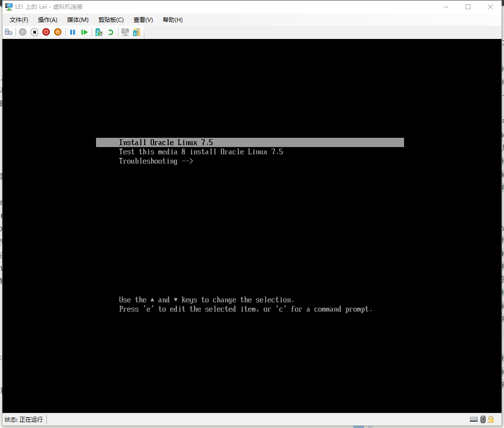
Task: Turn off the VM with the stop icon
Action: pyautogui.click(x=35, y=32)
